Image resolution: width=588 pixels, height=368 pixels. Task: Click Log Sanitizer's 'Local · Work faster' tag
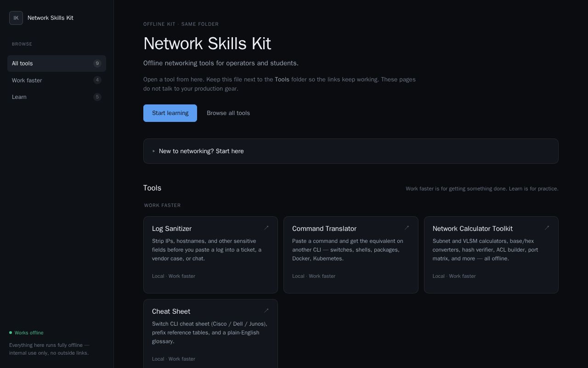pyautogui.click(x=174, y=276)
